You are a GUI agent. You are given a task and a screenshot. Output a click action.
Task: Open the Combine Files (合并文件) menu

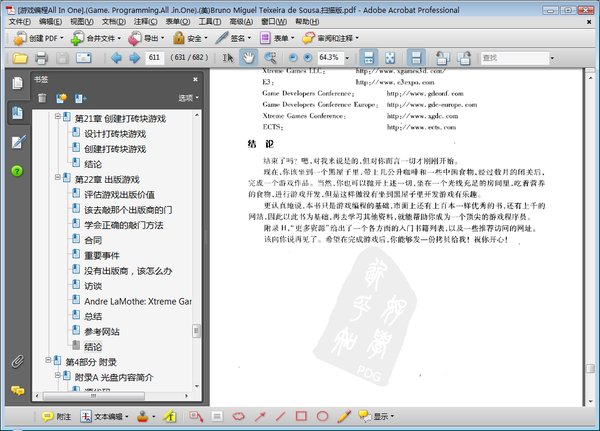pos(96,38)
